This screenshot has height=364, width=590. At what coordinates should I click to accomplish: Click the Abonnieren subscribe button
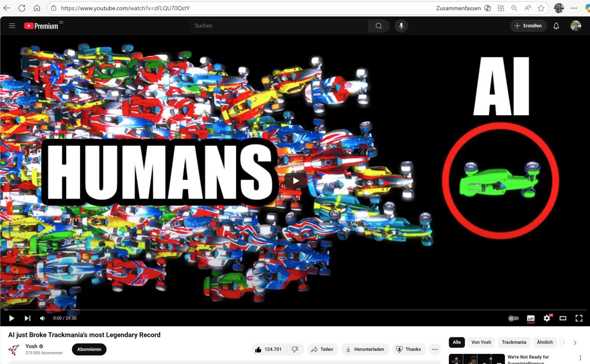[x=89, y=349]
